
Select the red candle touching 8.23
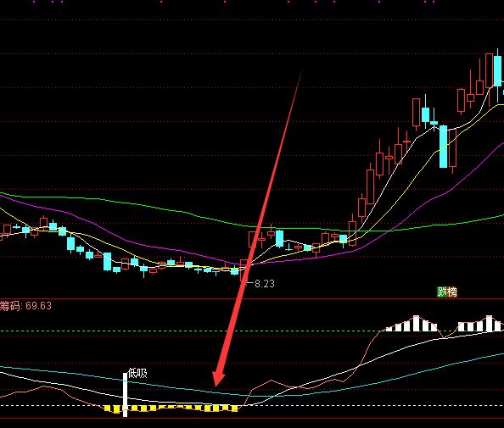[x=244, y=270]
